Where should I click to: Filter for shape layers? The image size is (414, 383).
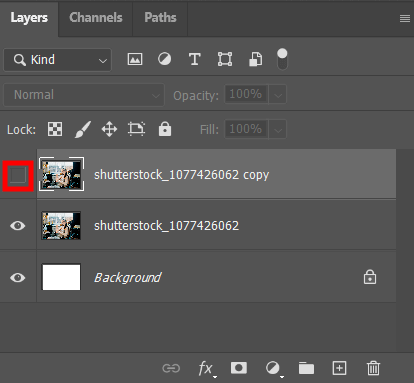(225, 60)
